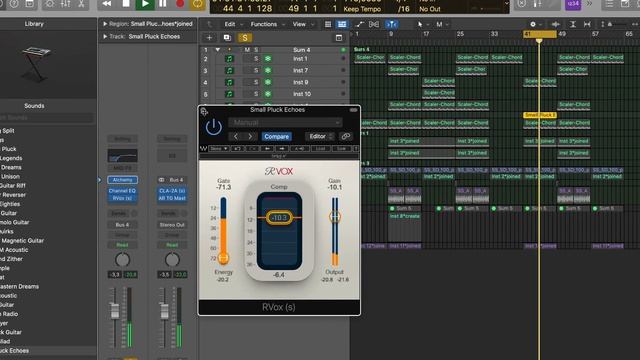
Task: Toggle the yellow global Solo S button
Action: (x=244, y=38)
